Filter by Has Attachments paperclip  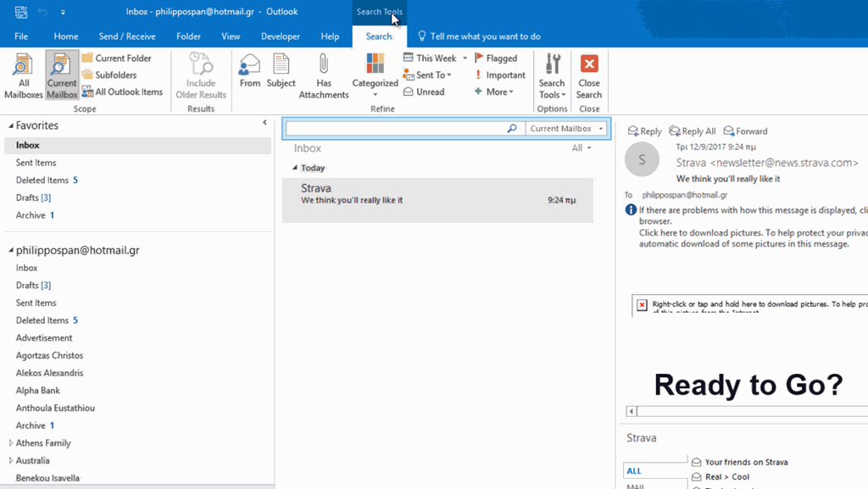click(x=324, y=75)
